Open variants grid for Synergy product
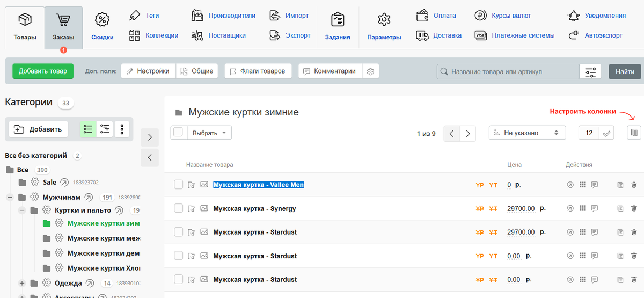 point(582,208)
